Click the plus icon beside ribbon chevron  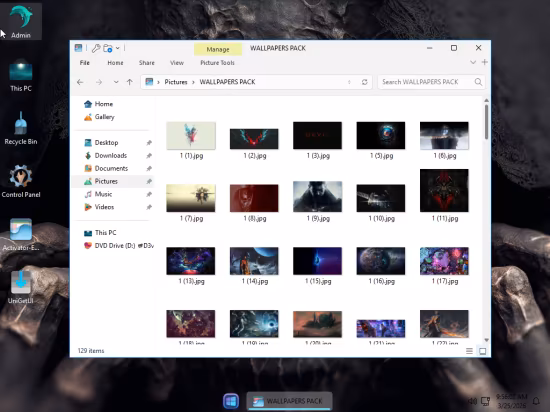pyautogui.click(x=485, y=62)
